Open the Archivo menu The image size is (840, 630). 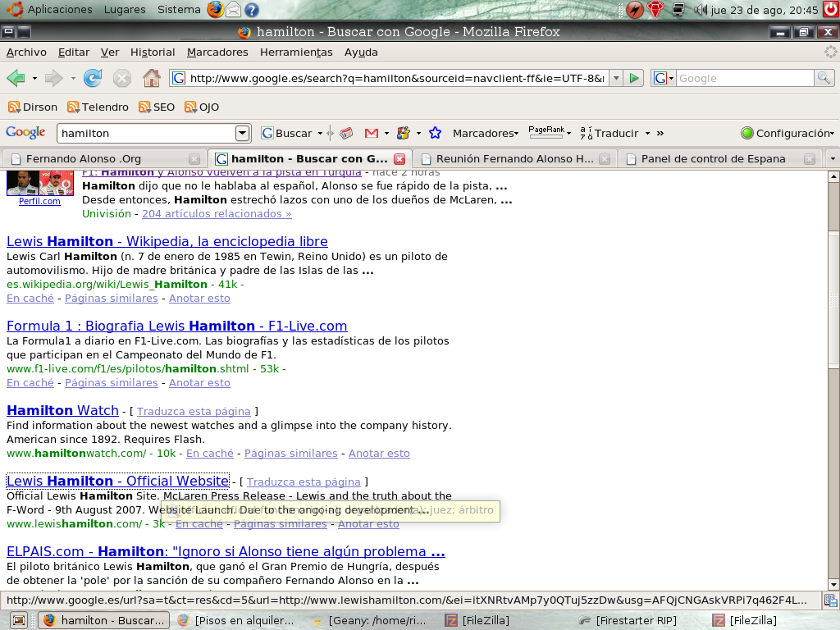tap(26, 52)
